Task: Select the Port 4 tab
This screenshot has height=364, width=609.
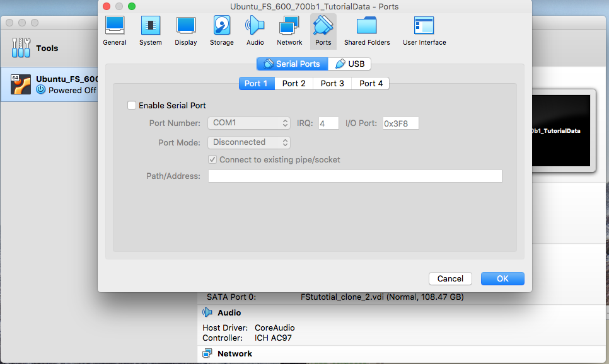Action: (x=371, y=83)
